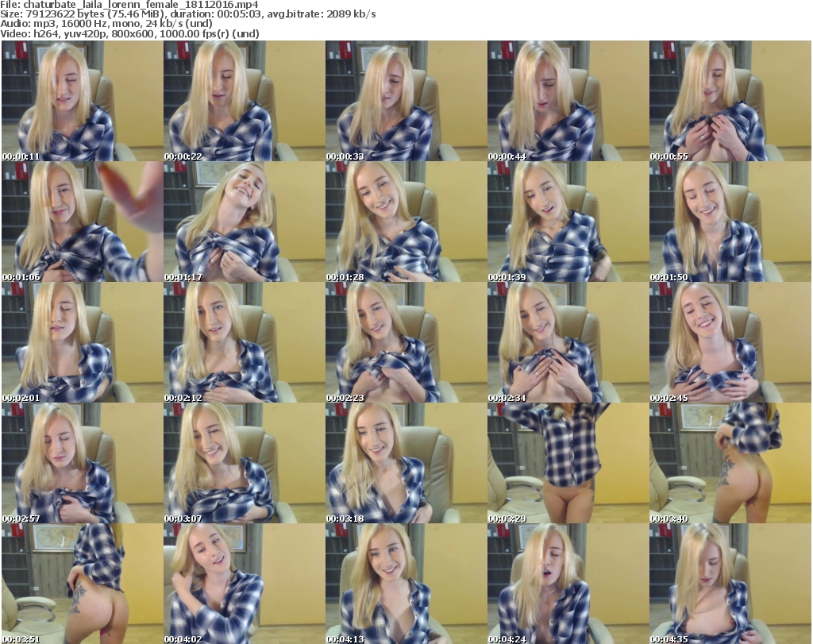The width and height of the screenshot is (813, 644).
Task: Pick the frame stamped 00:02:12
Action: tap(245, 343)
